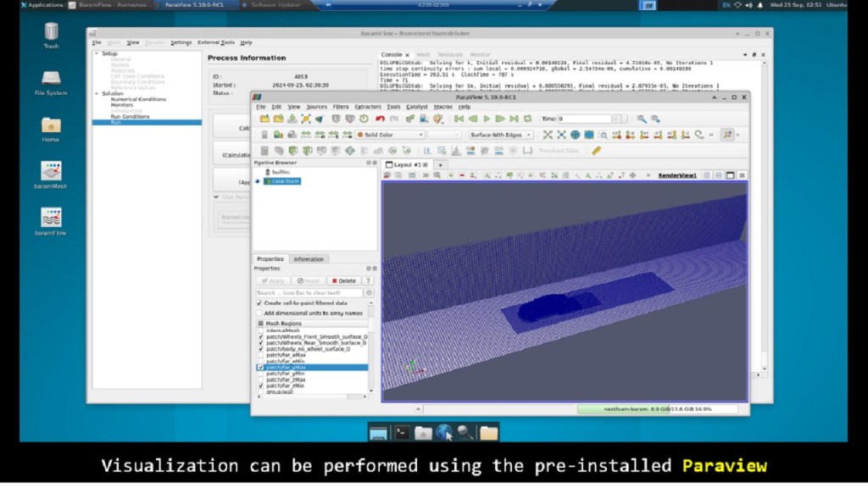
Task: Open the Filters menu in ParaView
Action: pyautogui.click(x=340, y=107)
